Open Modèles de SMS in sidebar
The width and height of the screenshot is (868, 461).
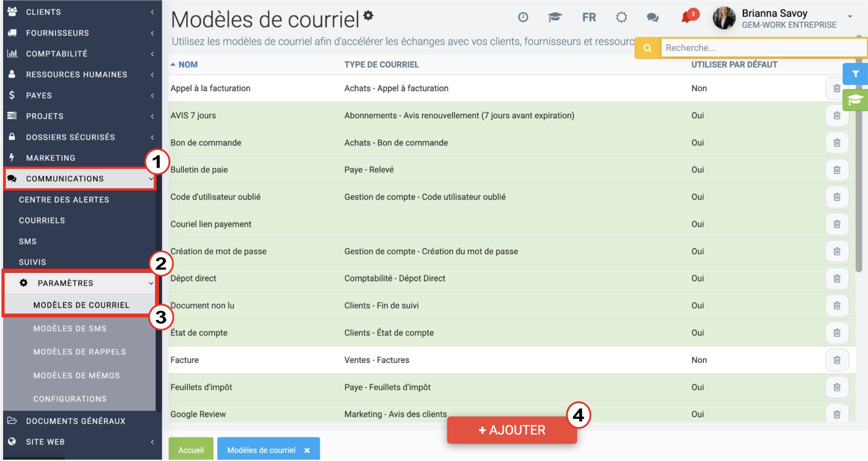(x=70, y=328)
